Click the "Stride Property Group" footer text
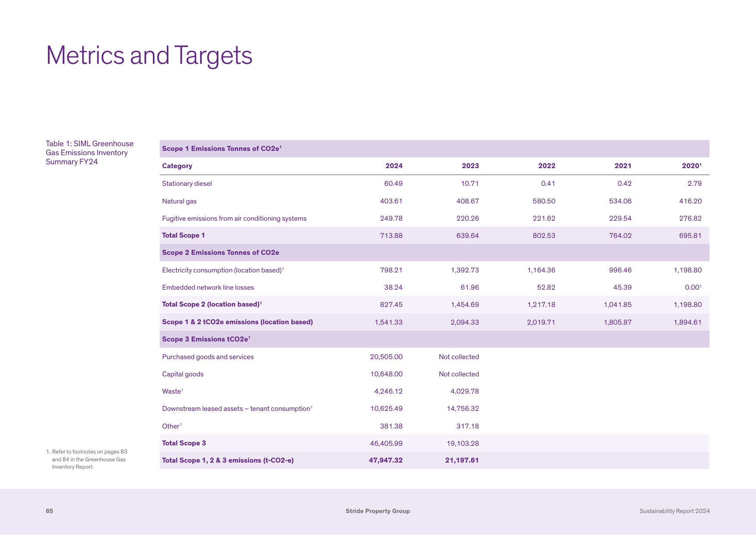756x535 pixels. [378, 511]
